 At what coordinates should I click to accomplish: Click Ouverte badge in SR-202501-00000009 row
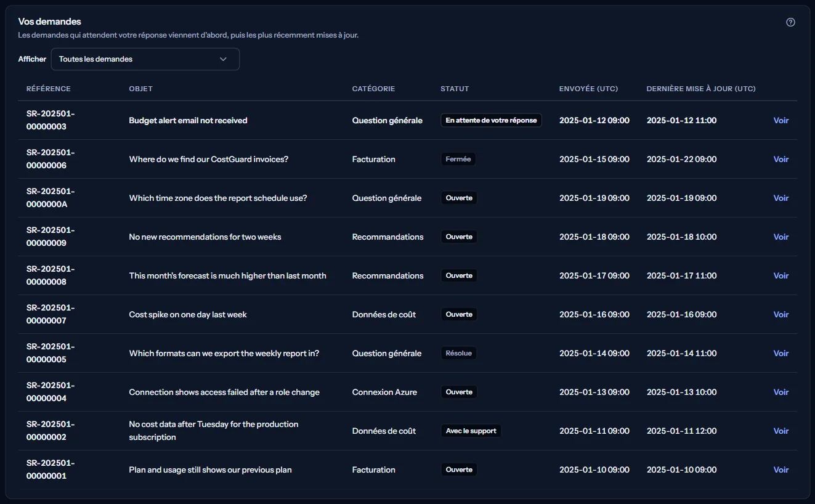459,237
